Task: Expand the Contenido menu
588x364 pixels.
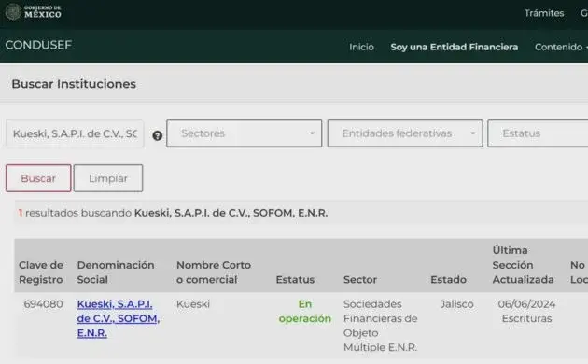Action: pos(561,47)
